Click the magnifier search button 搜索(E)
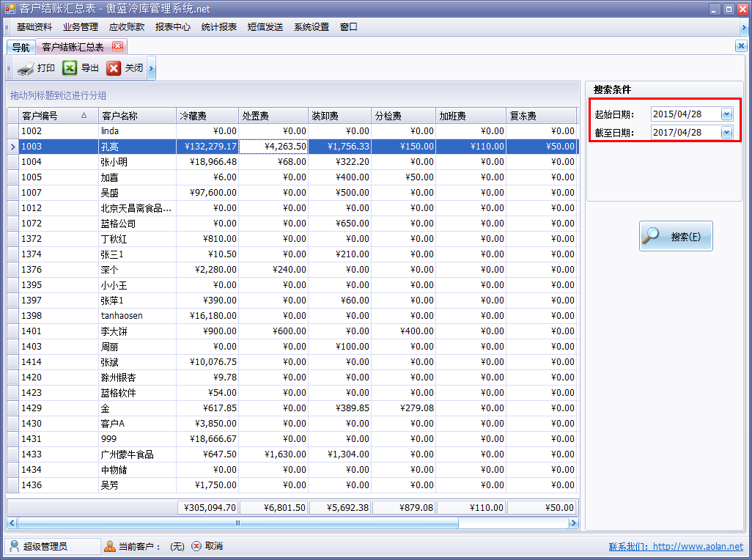The height and width of the screenshot is (560, 752). click(x=675, y=236)
